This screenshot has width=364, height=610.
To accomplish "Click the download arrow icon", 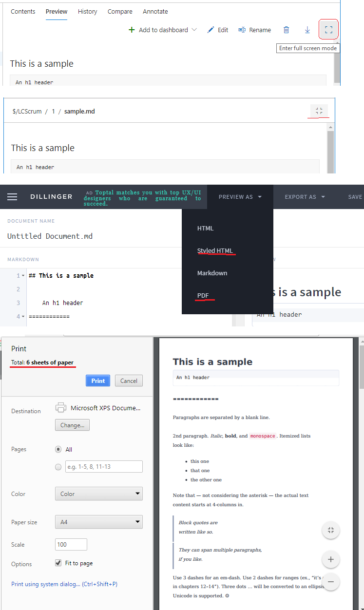I will (307, 30).
